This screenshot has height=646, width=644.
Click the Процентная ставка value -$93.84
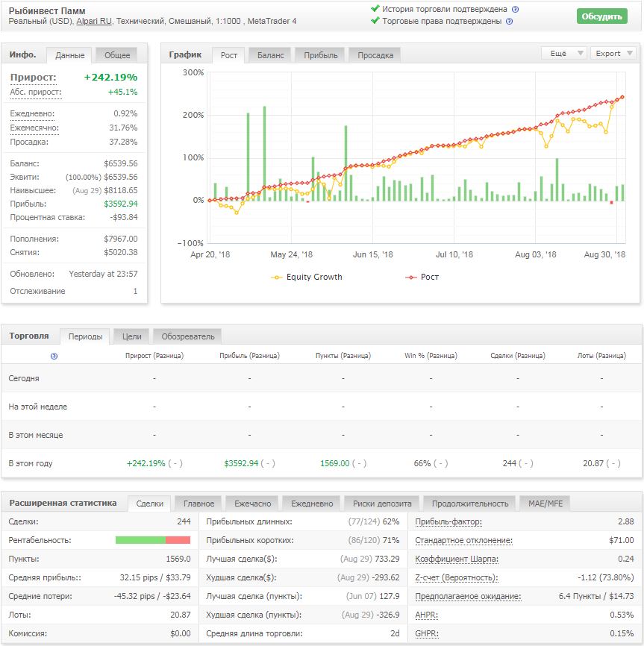[124, 218]
